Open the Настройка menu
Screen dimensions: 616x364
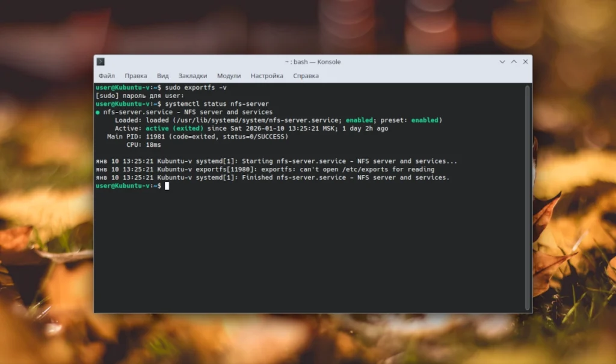266,76
